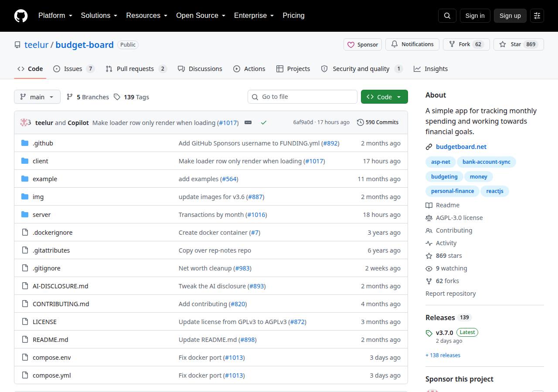
Task: Switch to the Issues tab
Action: click(x=74, y=69)
